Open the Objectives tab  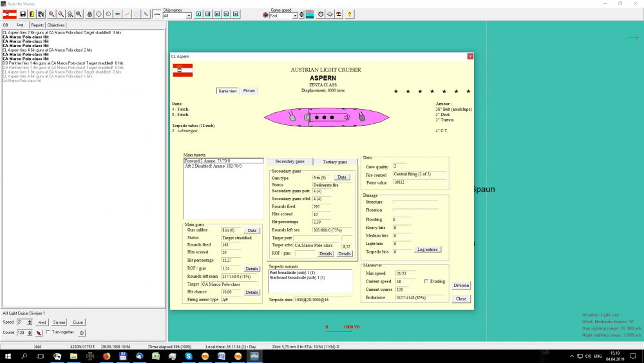coord(56,25)
